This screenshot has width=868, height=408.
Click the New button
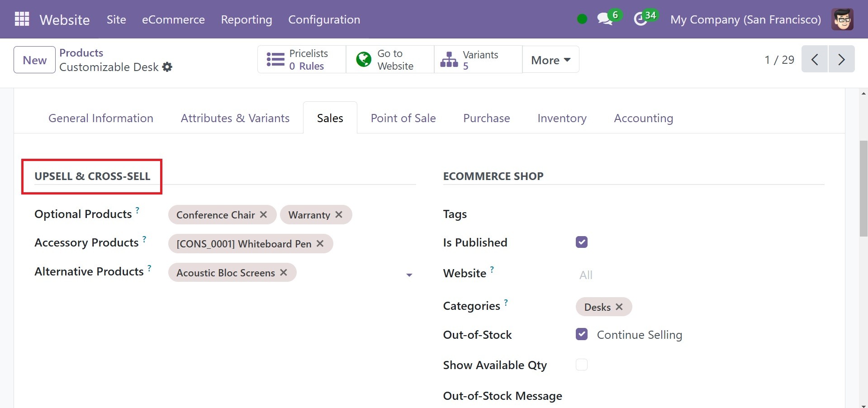point(34,60)
